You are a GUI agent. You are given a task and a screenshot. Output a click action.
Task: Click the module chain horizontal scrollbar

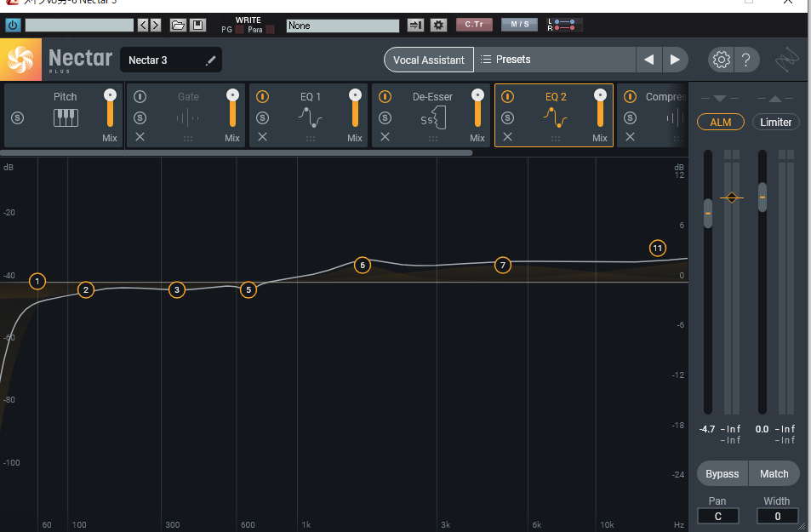click(237, 153)
